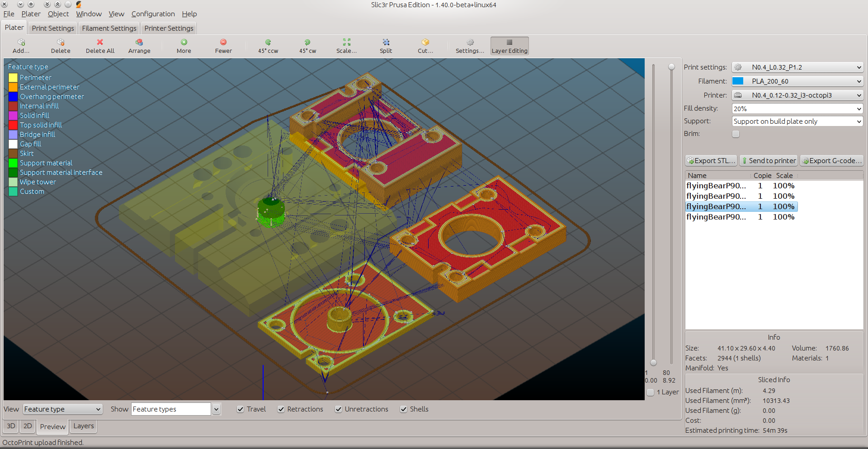Uncheck the Travel checkbox
The image size is (868, 449).
(241, 409)
